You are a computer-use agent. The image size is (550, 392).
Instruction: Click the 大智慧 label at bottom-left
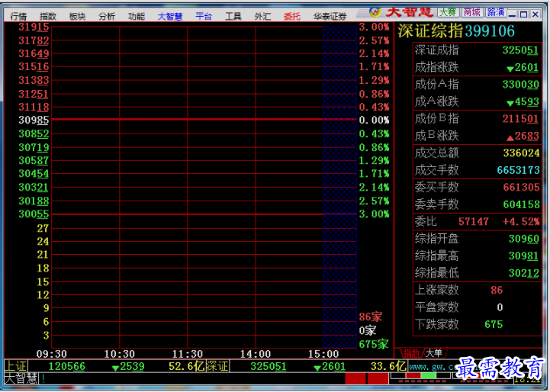(x=21, y=378)
